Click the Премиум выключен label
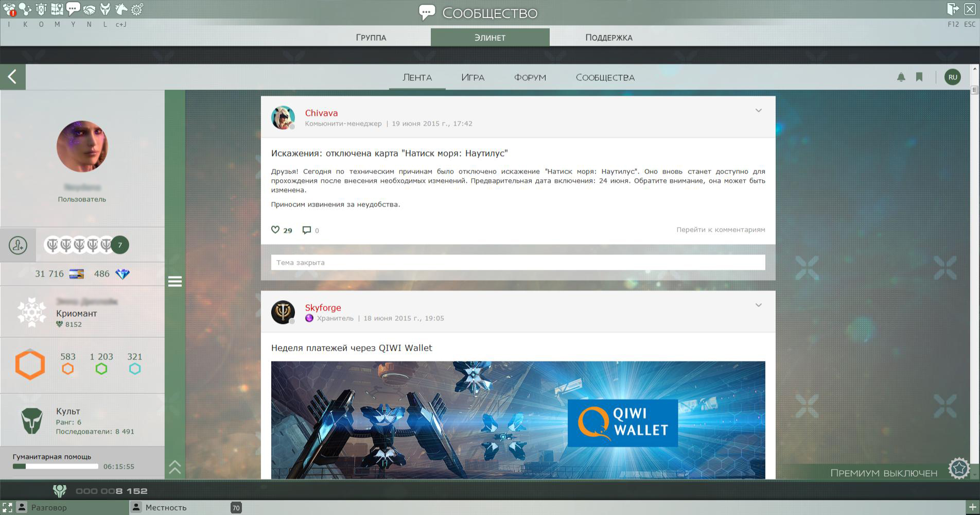Image resolution: width=980 pixels, height=515 pixels. pos(884,473)
